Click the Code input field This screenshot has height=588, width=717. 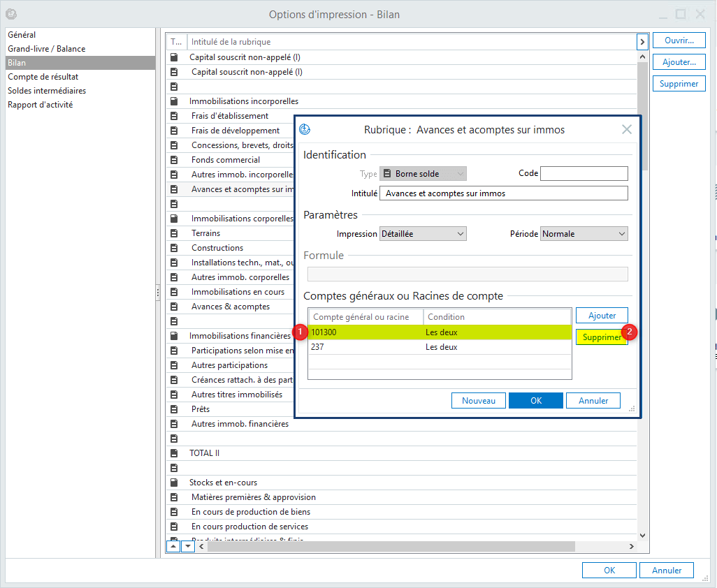click(x=584, y=173)
